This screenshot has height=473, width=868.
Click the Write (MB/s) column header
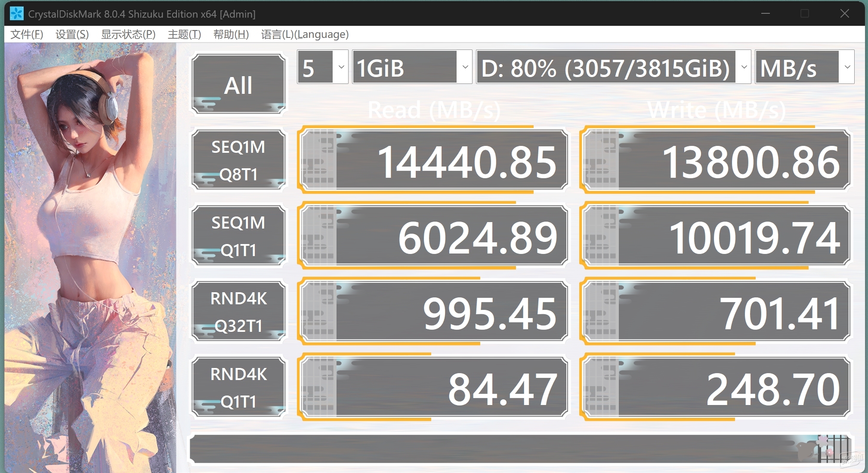(717, 110)
